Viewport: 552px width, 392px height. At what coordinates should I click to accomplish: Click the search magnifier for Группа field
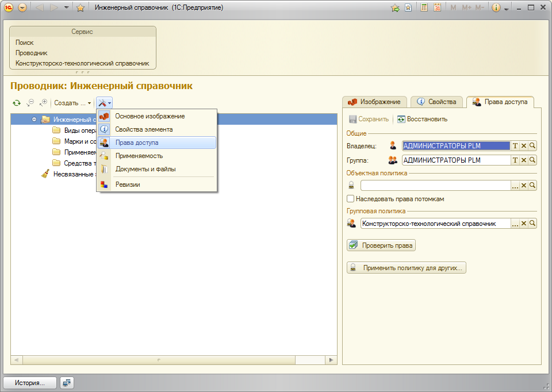click(532, 160)
